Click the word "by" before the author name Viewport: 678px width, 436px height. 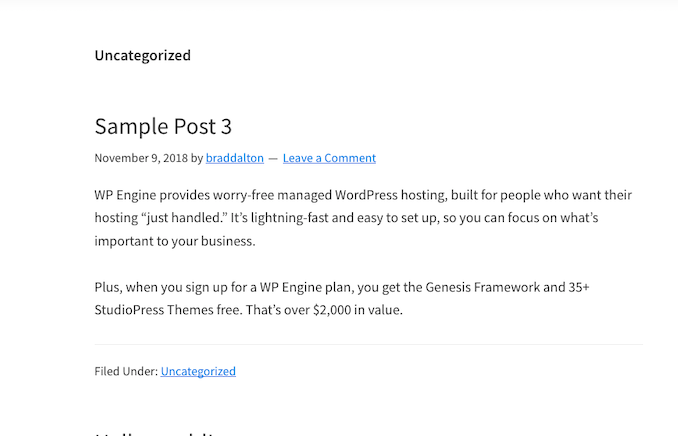pos(197,158)
